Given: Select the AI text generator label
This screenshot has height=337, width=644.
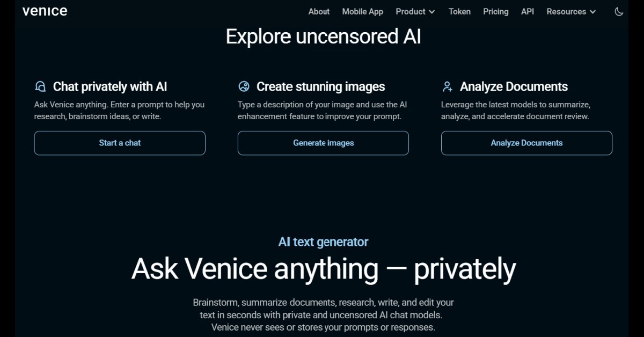Looking at the screenshot, I should click(x=323, y=242).
